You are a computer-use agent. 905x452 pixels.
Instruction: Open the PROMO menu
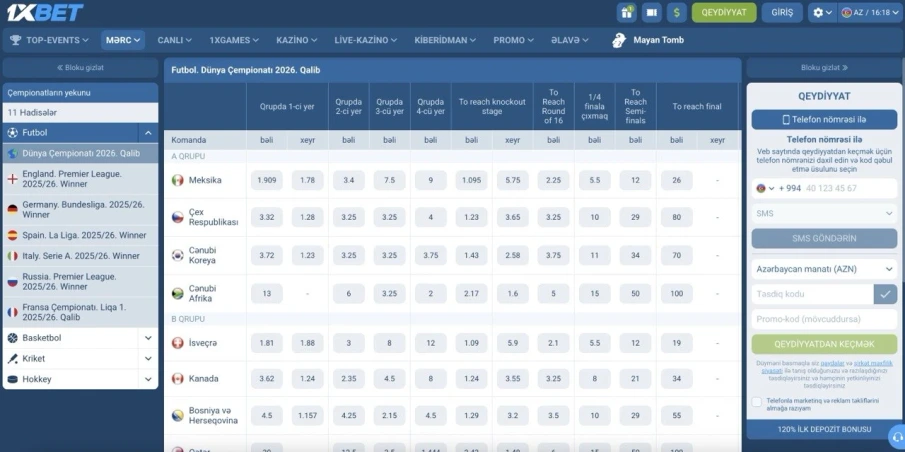[x=513, y=40]
